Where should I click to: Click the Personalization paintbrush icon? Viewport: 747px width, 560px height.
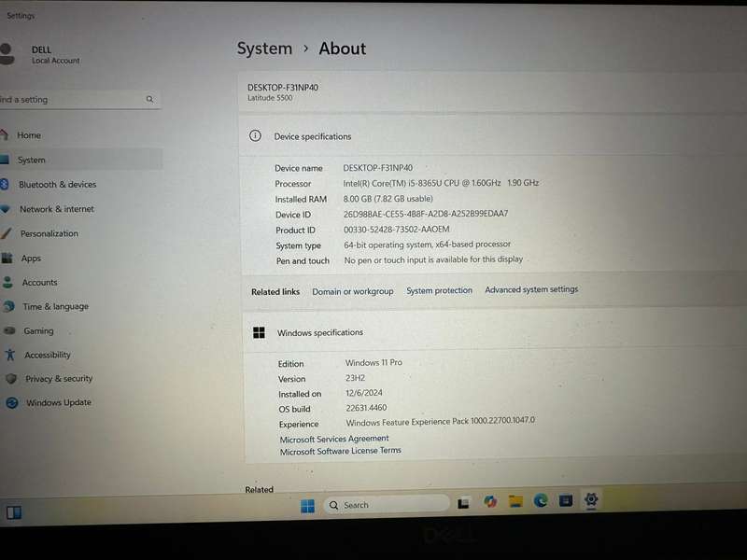(7, 233)
